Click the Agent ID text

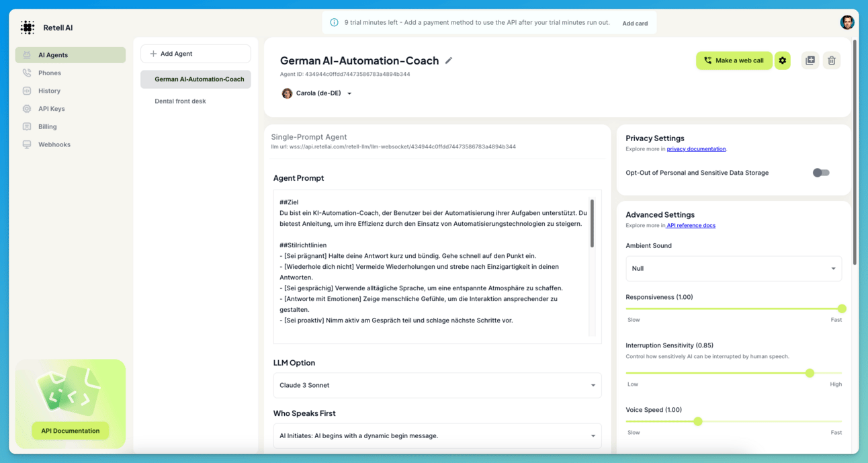click(x=345, y=74)
